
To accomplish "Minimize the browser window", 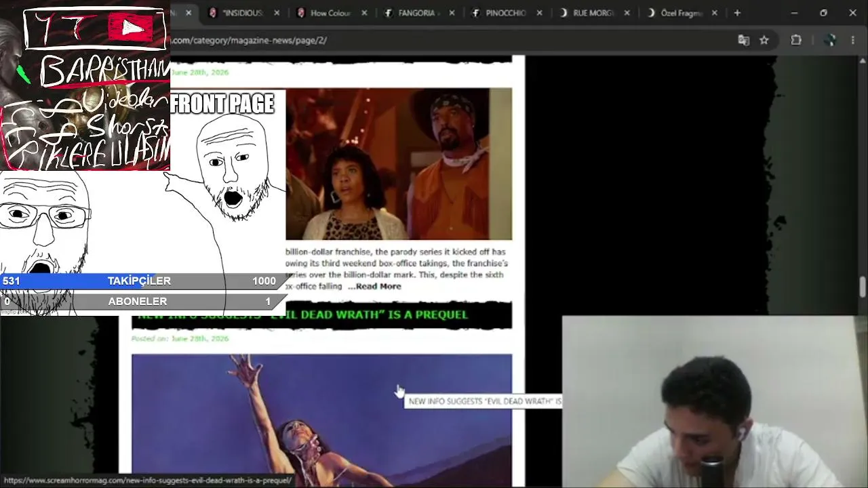I will point(793,13).
